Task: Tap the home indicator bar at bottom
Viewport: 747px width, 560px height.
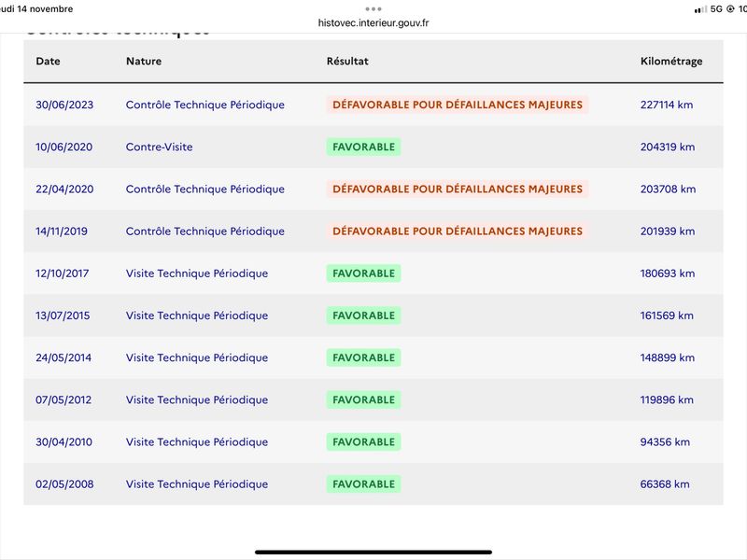Action: coord(373,553)
